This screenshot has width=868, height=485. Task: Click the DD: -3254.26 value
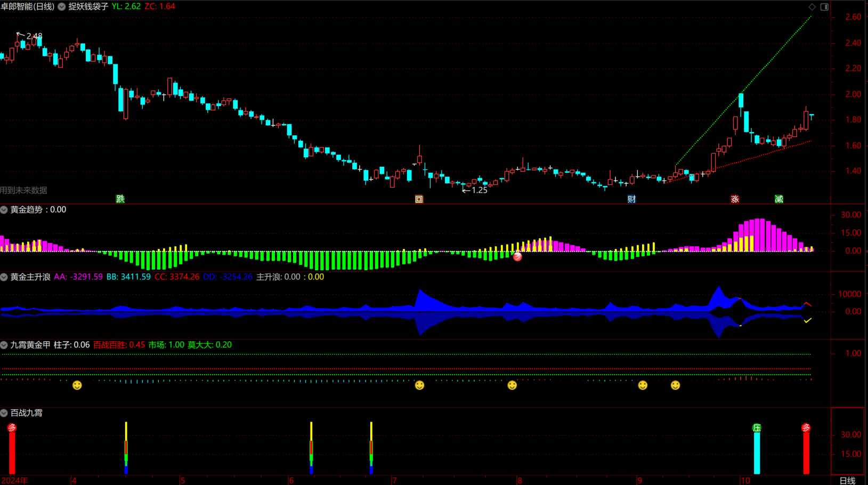(x=228, y=277)
